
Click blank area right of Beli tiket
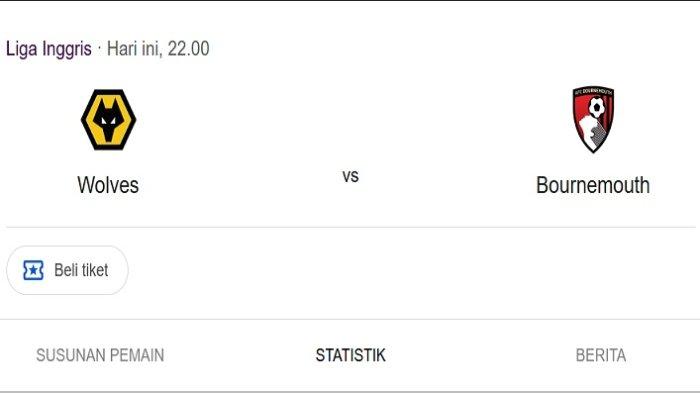(402, 270)
